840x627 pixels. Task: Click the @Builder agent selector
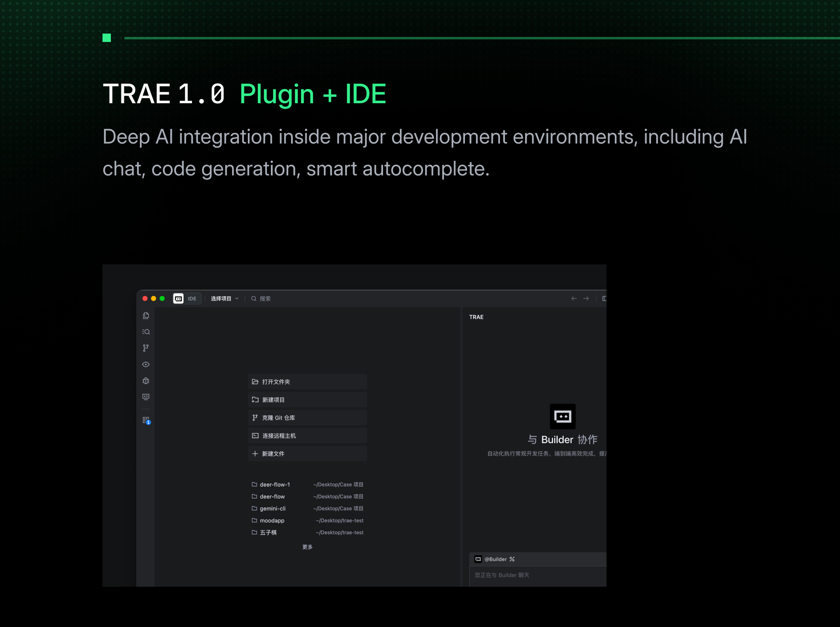tap(491, 559)
